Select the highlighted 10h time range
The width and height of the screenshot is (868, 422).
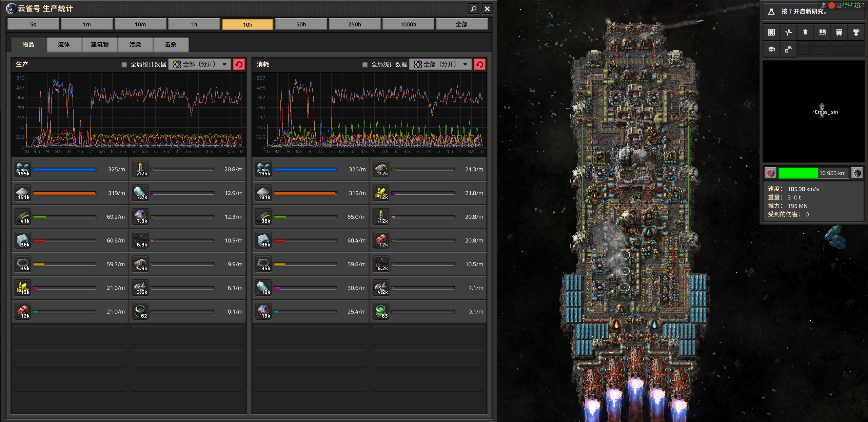point(248,24)
